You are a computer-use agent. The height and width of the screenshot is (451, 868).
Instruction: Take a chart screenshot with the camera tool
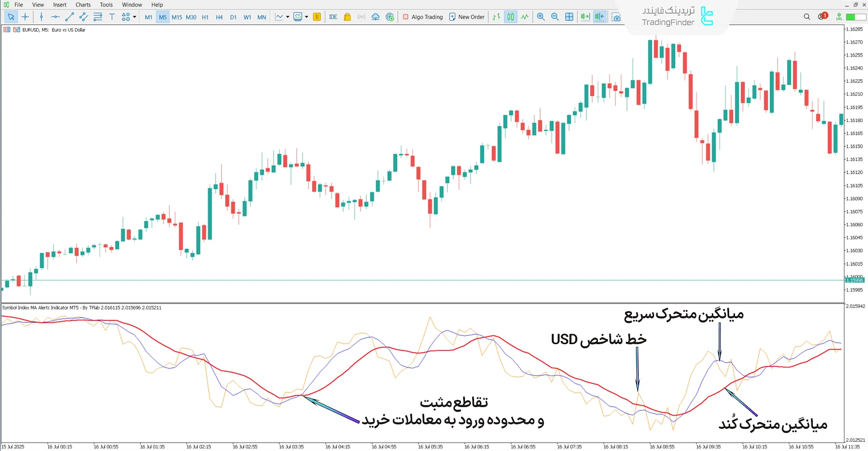click(617, 17)
